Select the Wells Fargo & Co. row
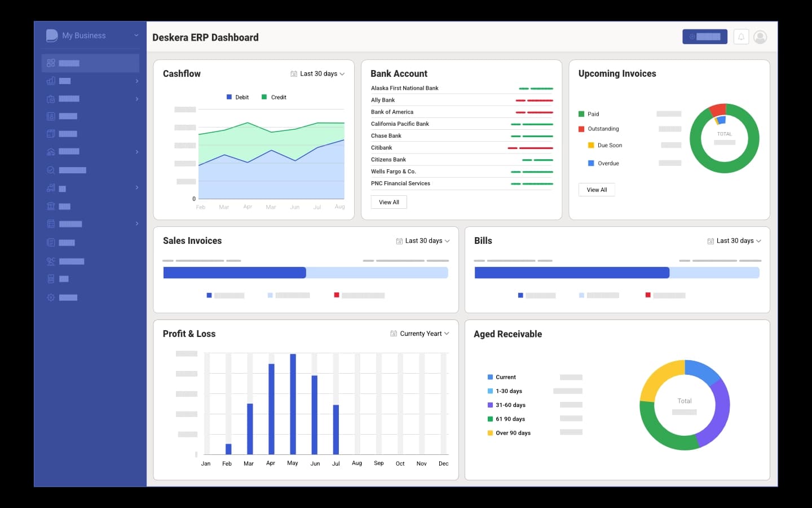812x508 pixels. pos(461,172)
